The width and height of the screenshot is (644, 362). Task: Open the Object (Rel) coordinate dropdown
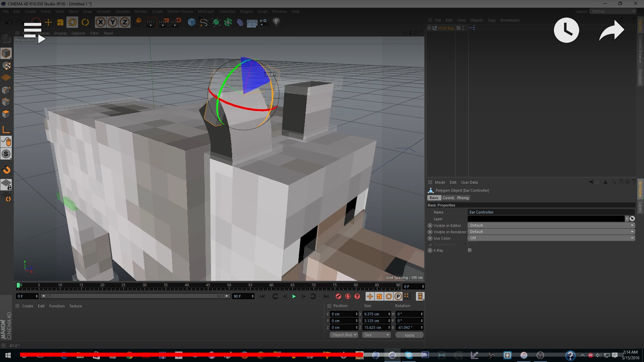[x=344, y=335]
